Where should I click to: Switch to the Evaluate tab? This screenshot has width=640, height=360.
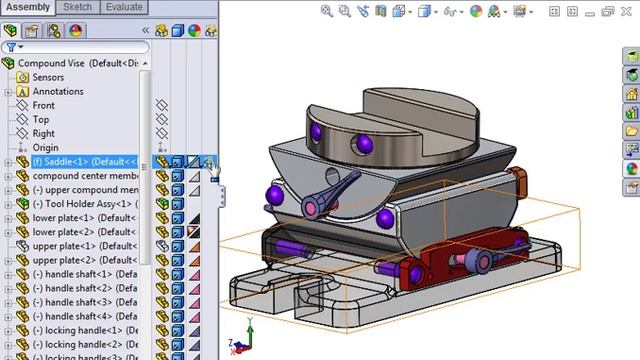(124, 7)
